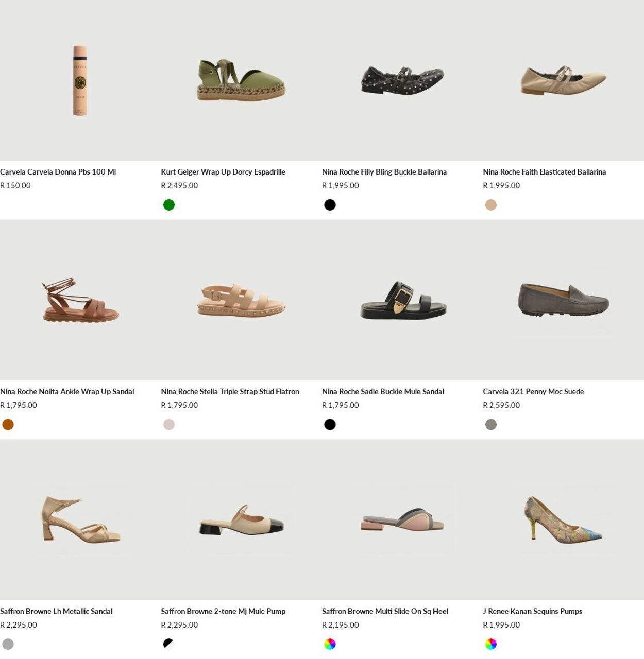Click R 1,995.00 under Filly Bling Ballarina

(x=341, y=186)
